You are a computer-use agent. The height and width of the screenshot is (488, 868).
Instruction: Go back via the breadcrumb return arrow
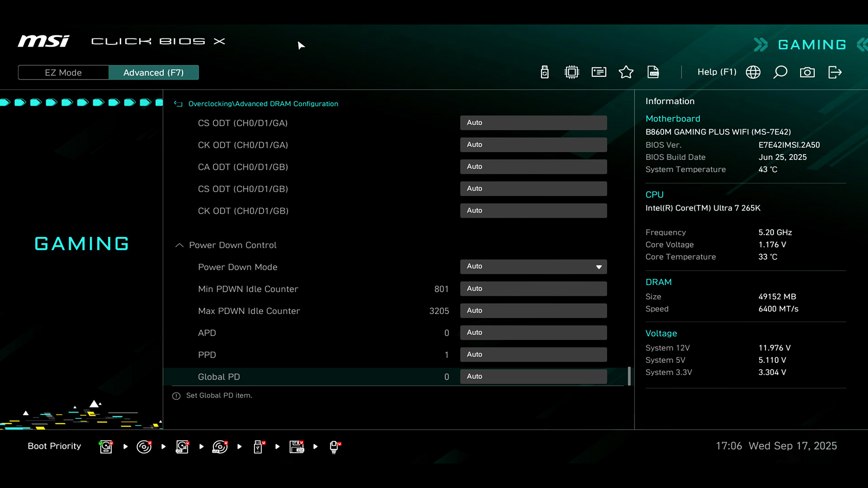[x=178, y=104]
